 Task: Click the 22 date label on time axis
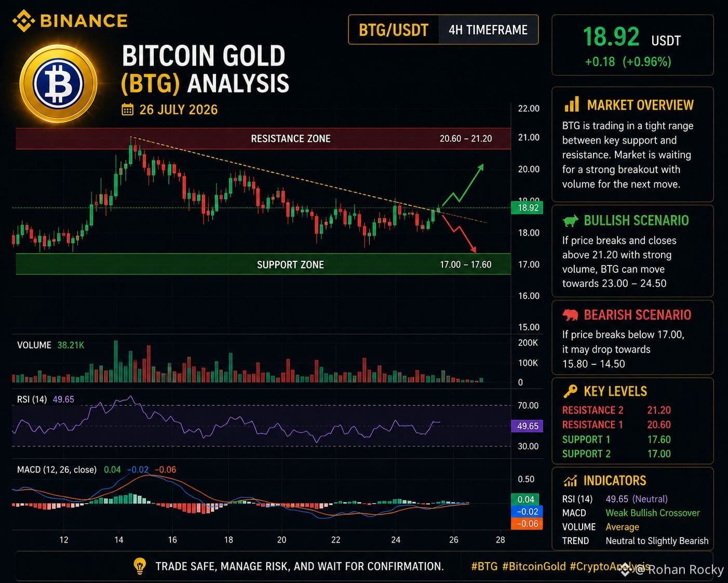point(336,540)
